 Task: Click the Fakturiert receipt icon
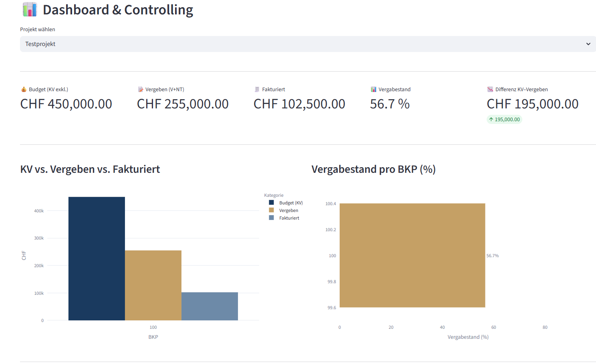click(257, 89)
